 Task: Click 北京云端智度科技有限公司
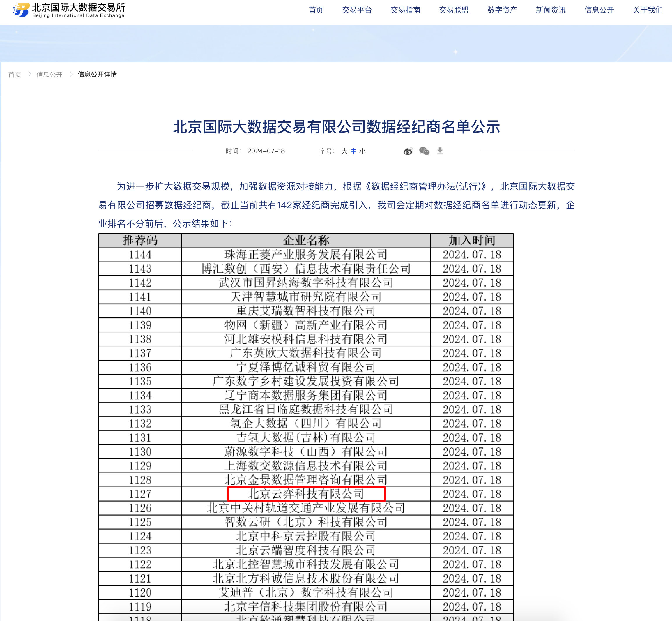tap(306, 551)
